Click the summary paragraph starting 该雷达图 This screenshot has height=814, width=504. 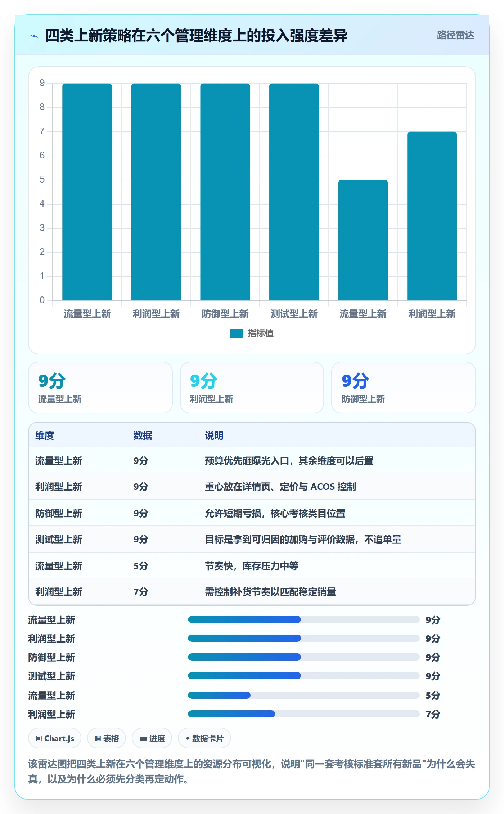pyautogui.click(x=252, y=771)
